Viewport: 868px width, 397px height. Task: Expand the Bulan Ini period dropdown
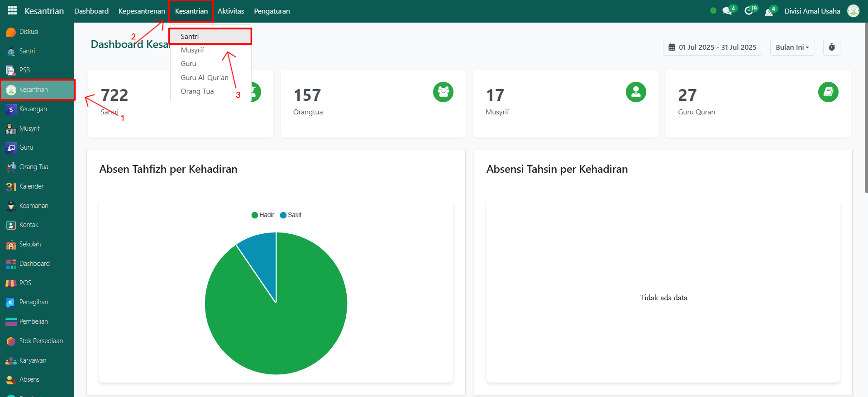(792, 47)
